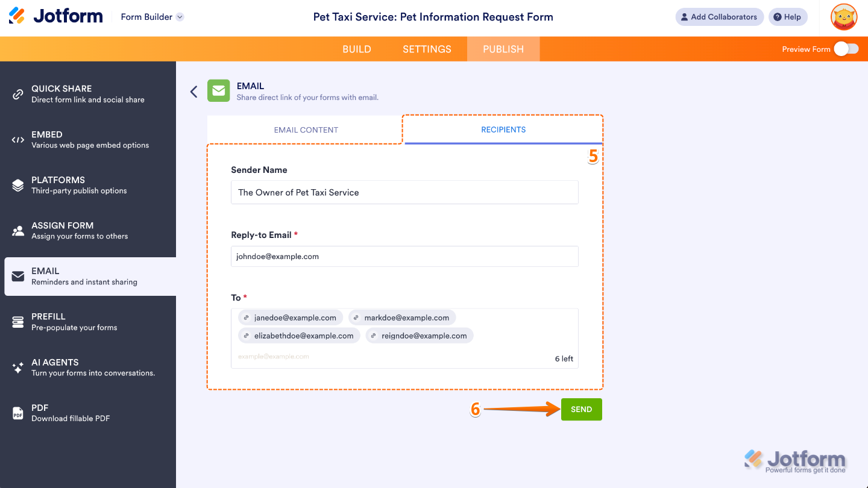Image resolution: width=868 pixels, height=488 pixels.
Task: Remove the janedoe@example.com recipient chip
Action: click(x=247, y=318)
